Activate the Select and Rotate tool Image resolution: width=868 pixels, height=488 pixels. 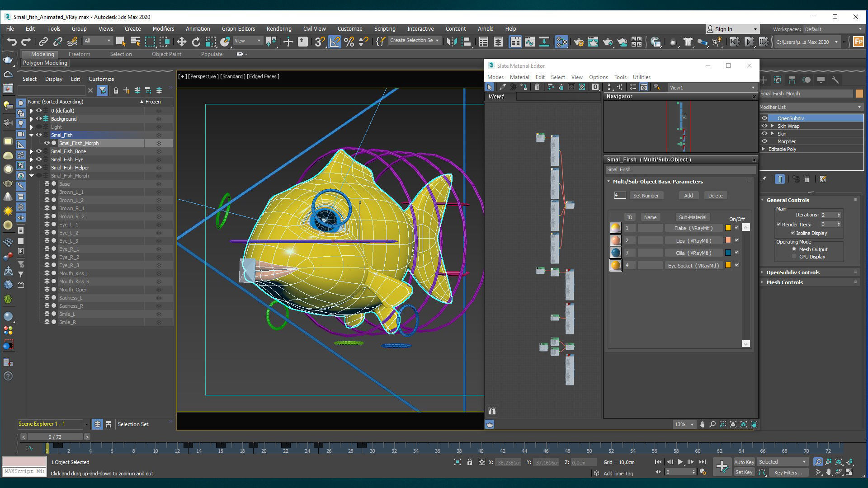coord(196,42)
